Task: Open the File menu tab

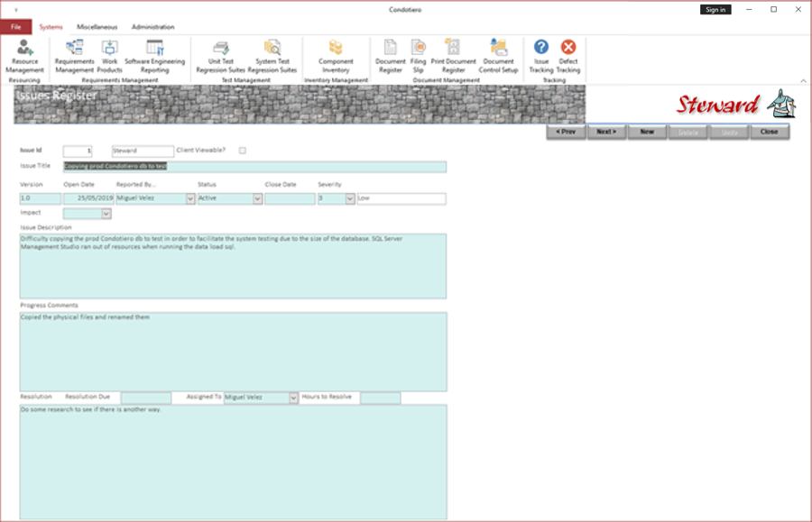Action: pyautogui.click(x=16, y=27)
